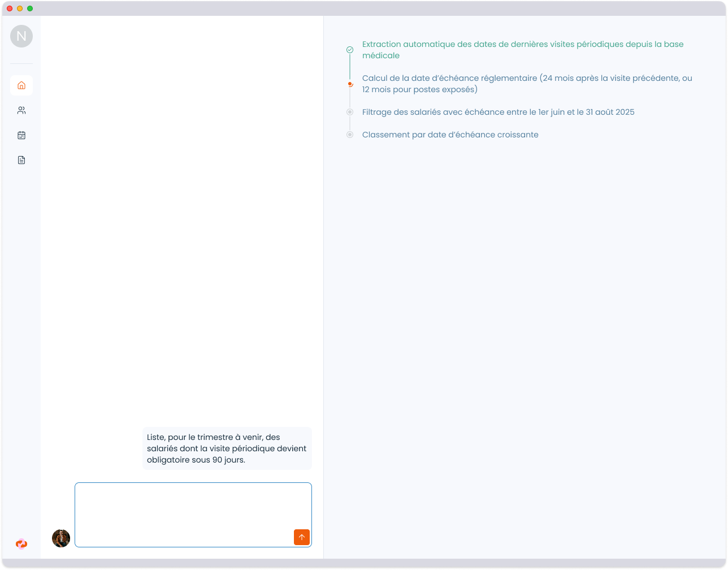728x570 pixels.
Task: Open "Classement par date d'échéance croissante" step
Action: (450, 135)
